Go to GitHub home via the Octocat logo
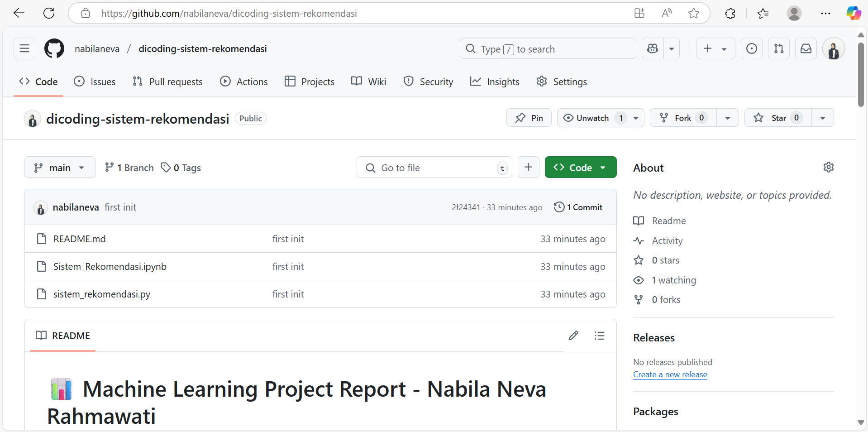The width and height of the screenshot is (868, 432). click(54, 48)
